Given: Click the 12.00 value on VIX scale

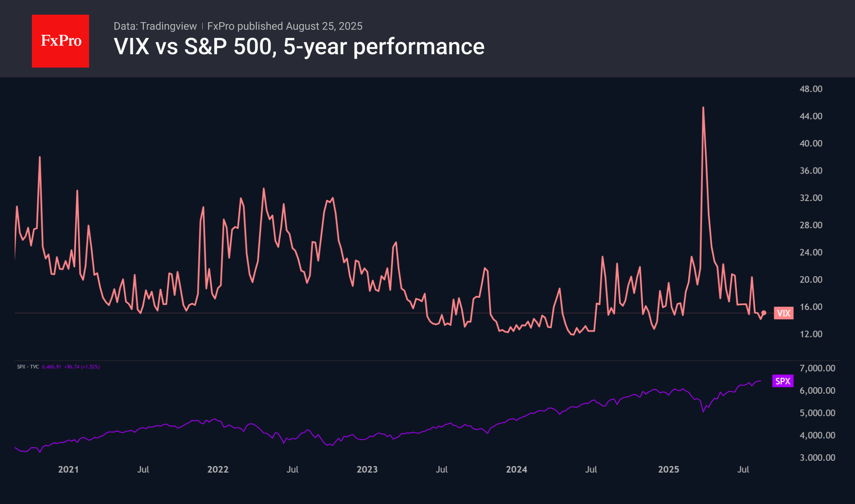Looking at the screenshot, I should point(811,334).
